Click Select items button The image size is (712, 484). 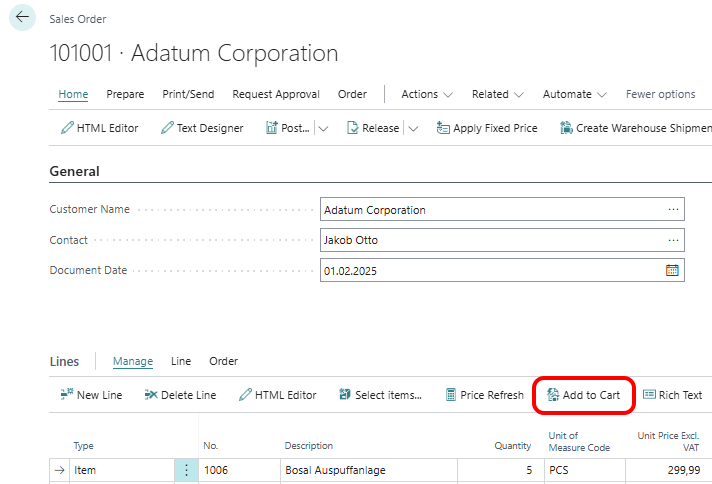[x=380, y=395]
